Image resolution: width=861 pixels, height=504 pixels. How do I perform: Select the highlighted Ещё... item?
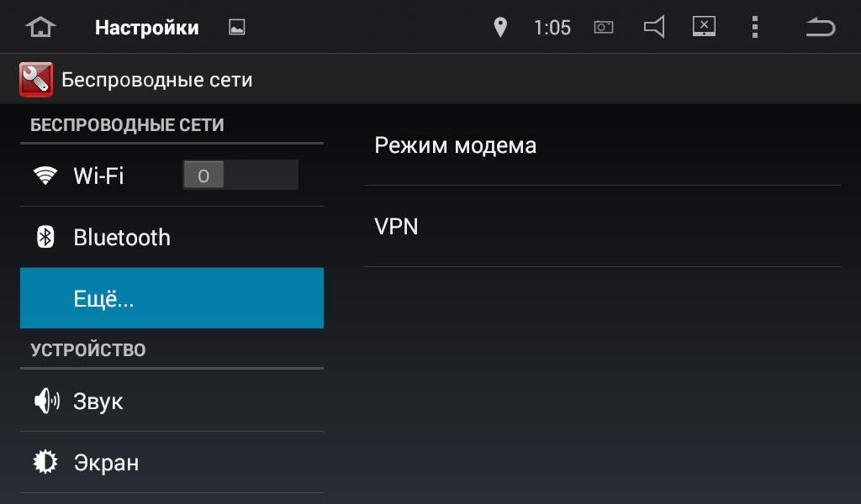click(172, 298)
